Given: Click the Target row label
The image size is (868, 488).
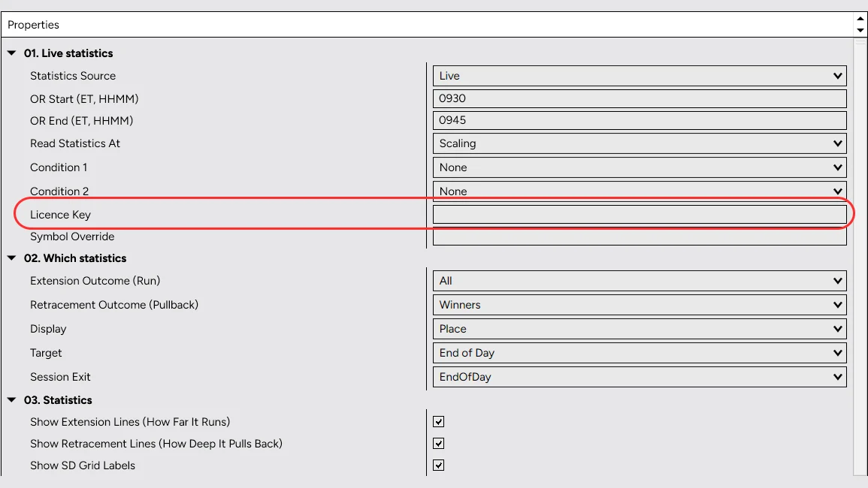Looking at the screenshot, I should (46, 353).
